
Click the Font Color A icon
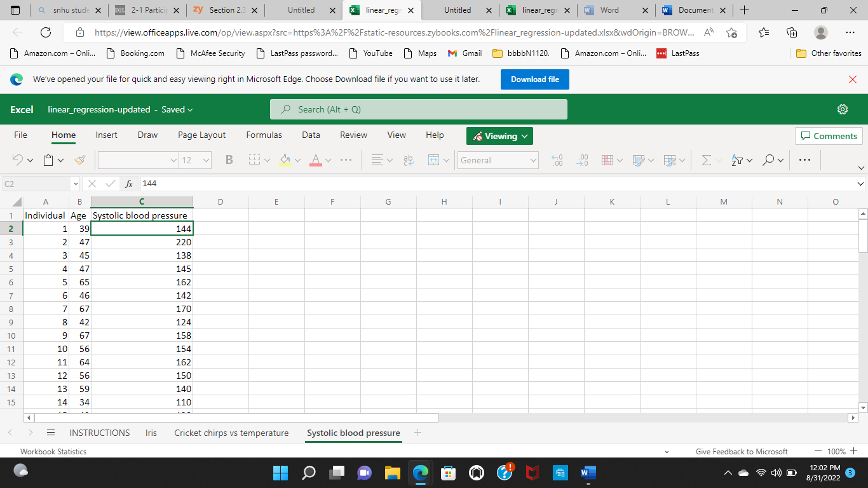[x=315, y=160]
